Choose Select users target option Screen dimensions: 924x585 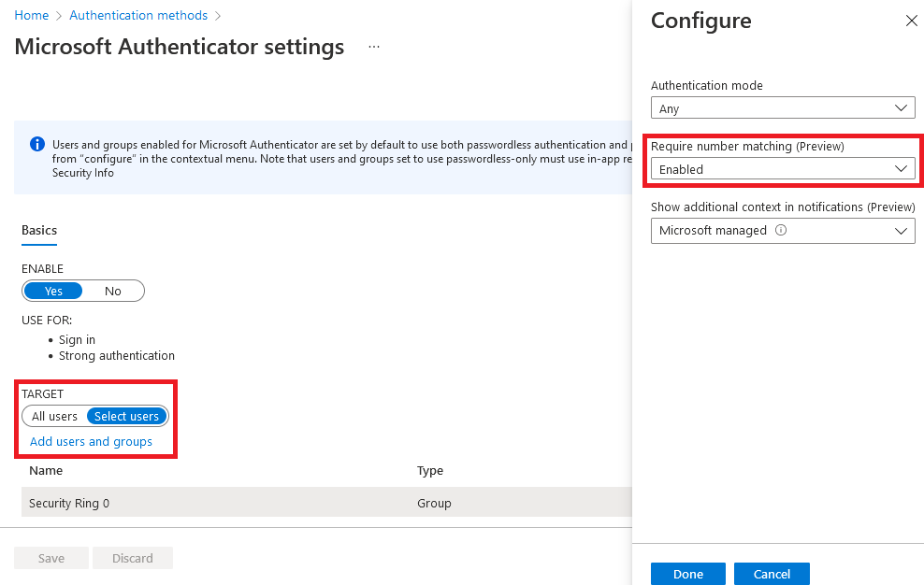(x=127, y=417)
